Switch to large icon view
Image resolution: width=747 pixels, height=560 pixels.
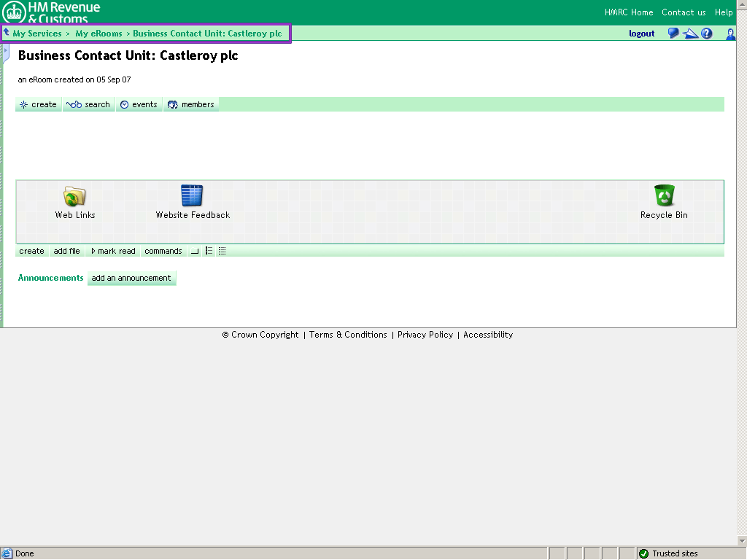[x=195, y=251]
